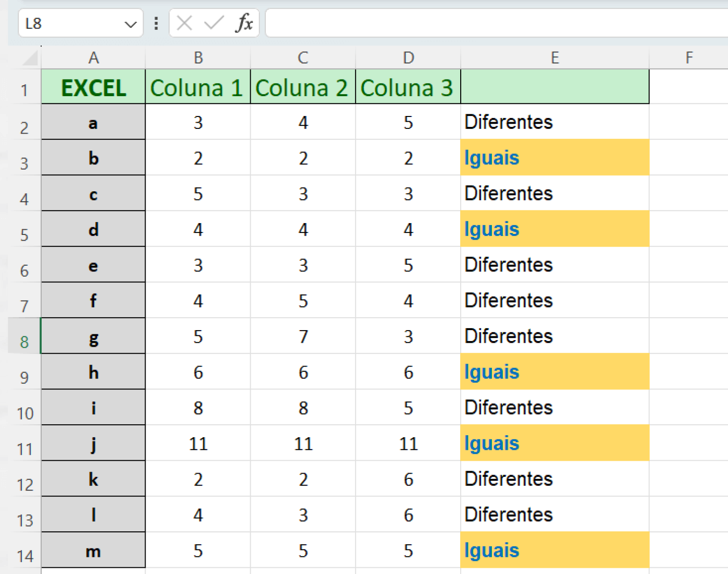Viewport: 728px width, 574px height.
Task: Select the cell labeled m in column A
Action: (93, 551)
